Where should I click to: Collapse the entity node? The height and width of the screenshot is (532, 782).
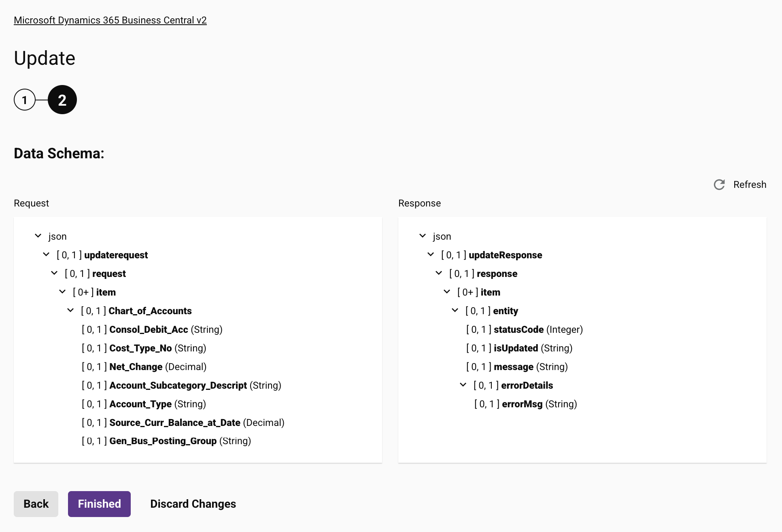[x=455, y=310]
